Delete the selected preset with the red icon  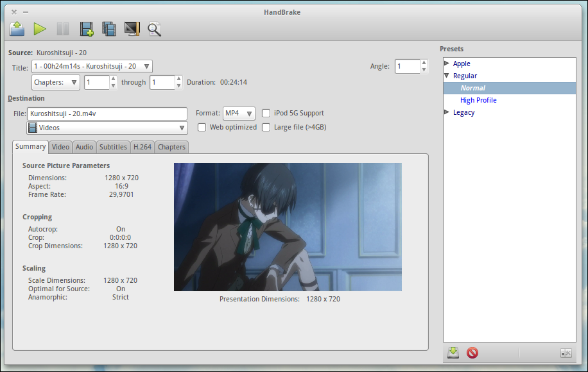[472, 353]
